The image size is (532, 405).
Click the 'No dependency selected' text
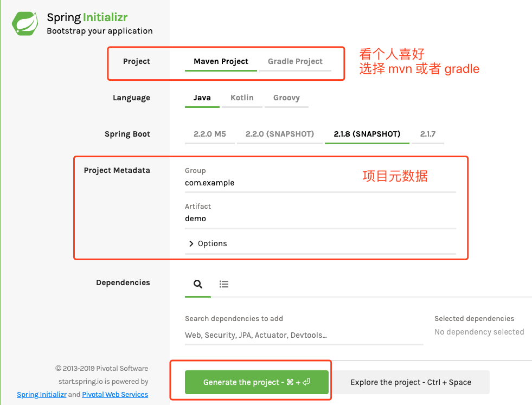pyautogui.click(x=479, y=332)
